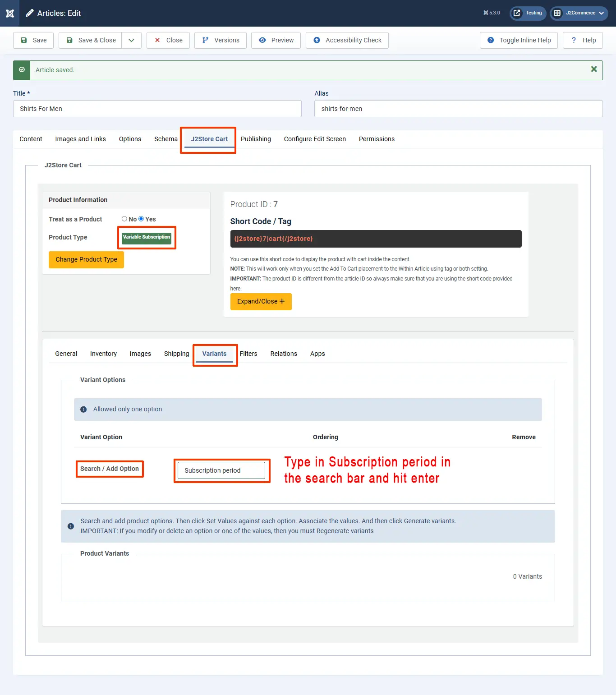Click Change Product Type button
This screenshot has width=616, height=695.
[x=86, y=259]
